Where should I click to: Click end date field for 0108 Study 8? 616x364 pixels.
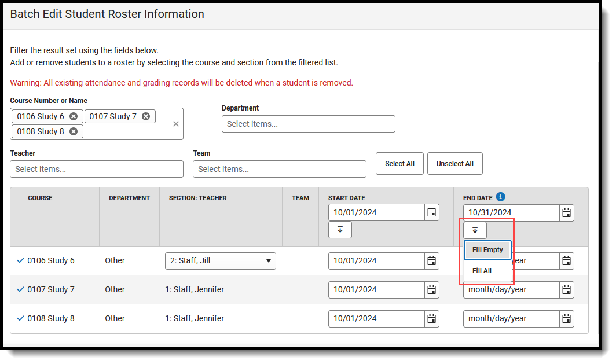click(x=511, y=319)
